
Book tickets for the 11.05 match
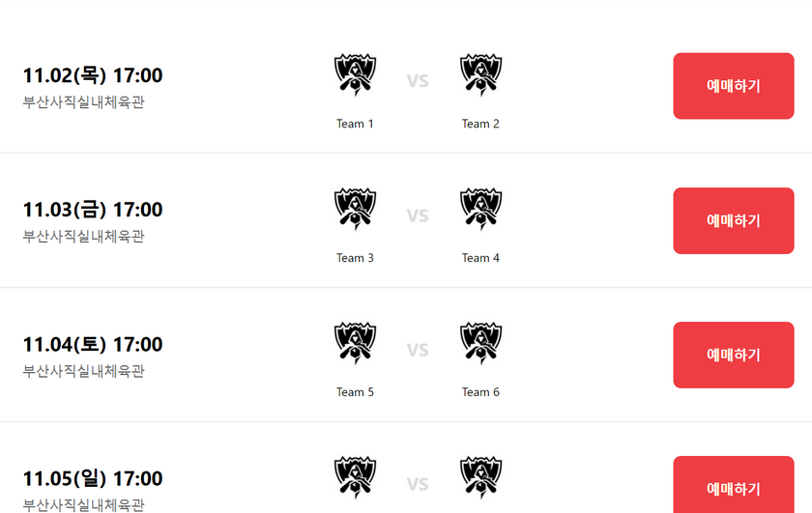pos(733,487)
